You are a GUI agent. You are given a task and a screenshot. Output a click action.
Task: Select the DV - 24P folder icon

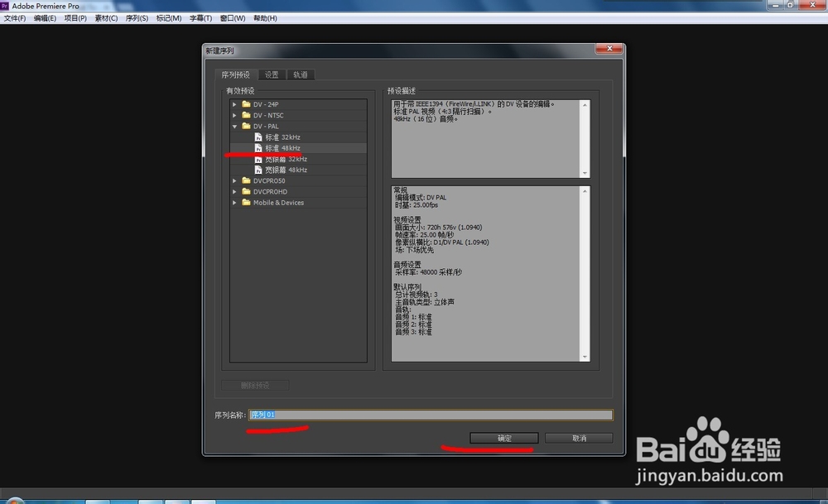(x=246, y=104)
